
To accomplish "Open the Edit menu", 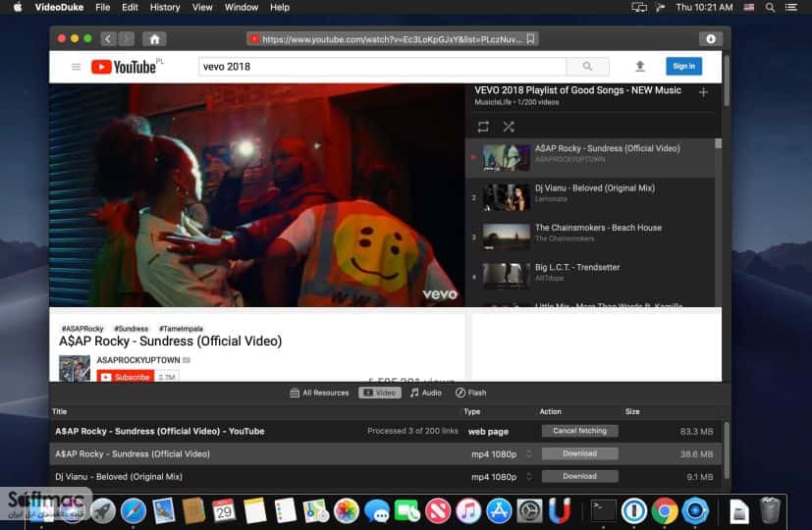I will pos(130,7).
